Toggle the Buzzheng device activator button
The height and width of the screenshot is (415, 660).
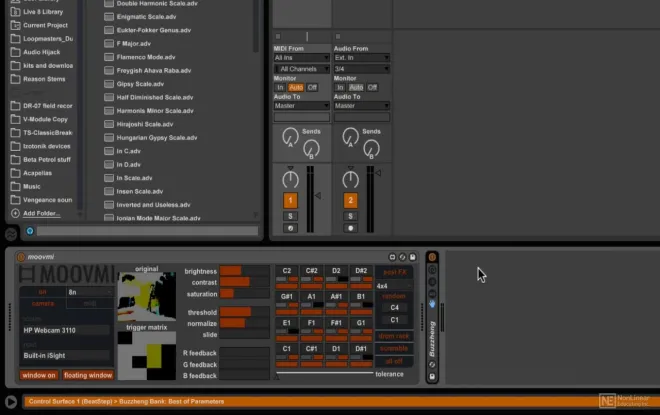coord(432,257)
